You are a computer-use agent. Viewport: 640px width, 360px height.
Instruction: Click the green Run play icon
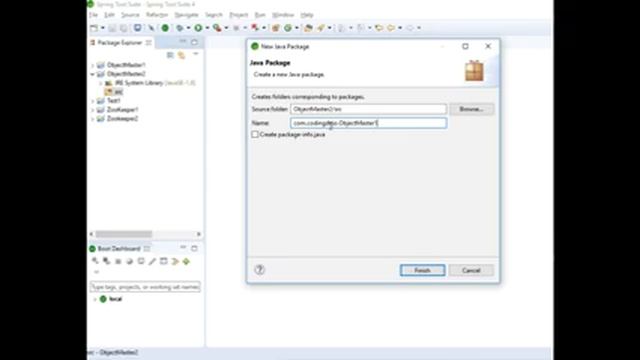[198, 28]
